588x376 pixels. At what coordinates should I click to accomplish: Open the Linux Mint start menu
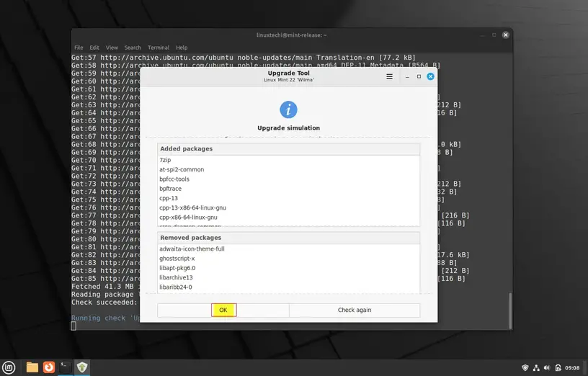pyautogui.click(x=9, y=367)
